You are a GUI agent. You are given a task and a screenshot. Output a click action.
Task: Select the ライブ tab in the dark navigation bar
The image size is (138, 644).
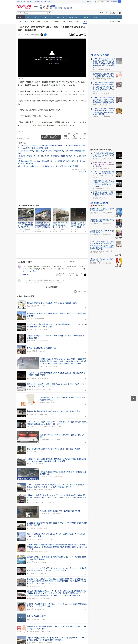(37, 17)
